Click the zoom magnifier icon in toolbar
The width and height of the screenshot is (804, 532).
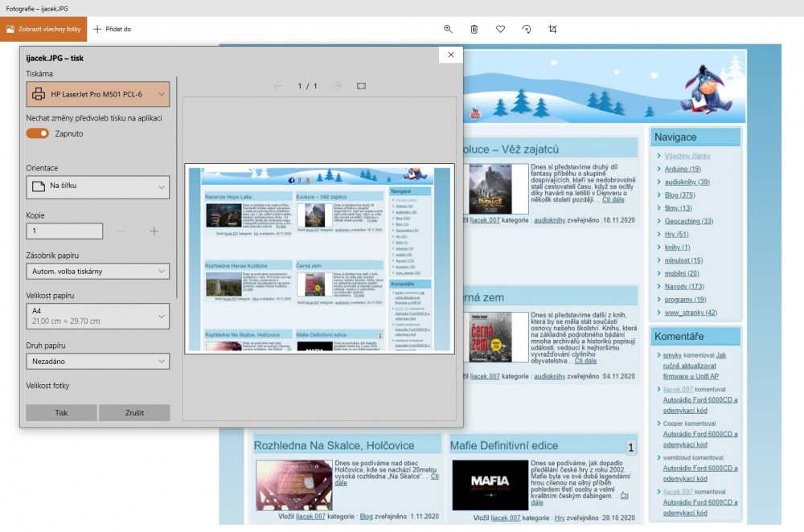pos(449,29)
